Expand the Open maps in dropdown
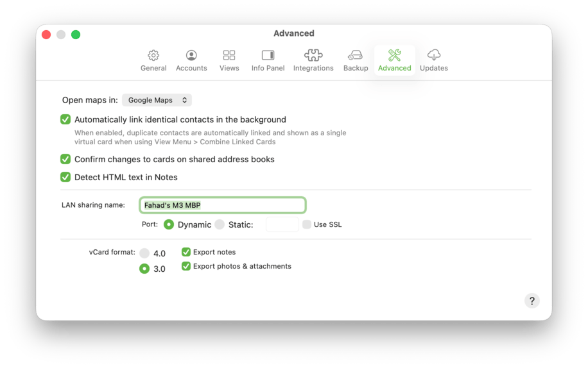Screen dimensions: 588x368 (x=157, y=100)
